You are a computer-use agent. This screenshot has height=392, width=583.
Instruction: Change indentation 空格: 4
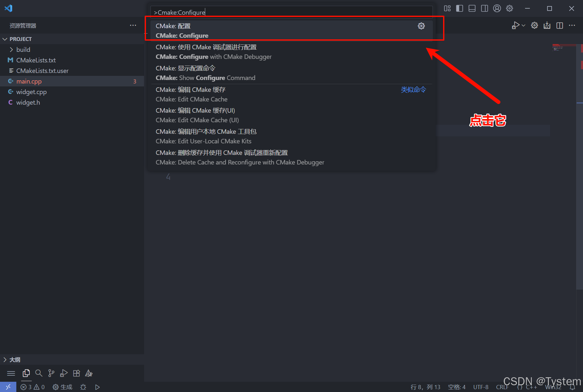(x=457, y=387)
